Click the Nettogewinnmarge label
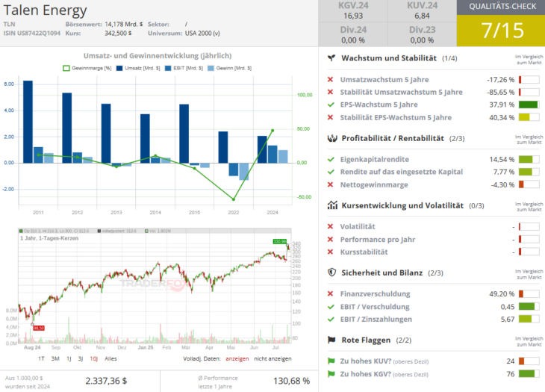This screenshot has width=545, height=392. (374, 184)
